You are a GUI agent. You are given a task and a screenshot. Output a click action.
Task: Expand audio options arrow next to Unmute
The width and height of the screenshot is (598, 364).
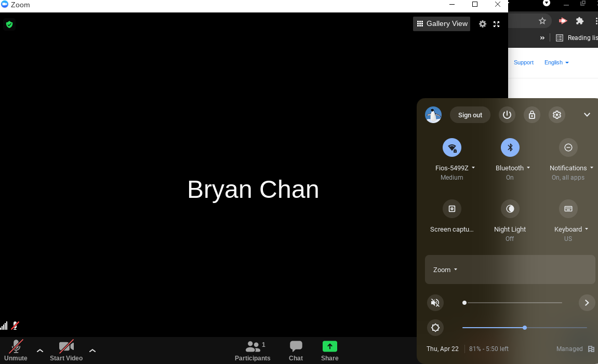[x=39, y=350]
